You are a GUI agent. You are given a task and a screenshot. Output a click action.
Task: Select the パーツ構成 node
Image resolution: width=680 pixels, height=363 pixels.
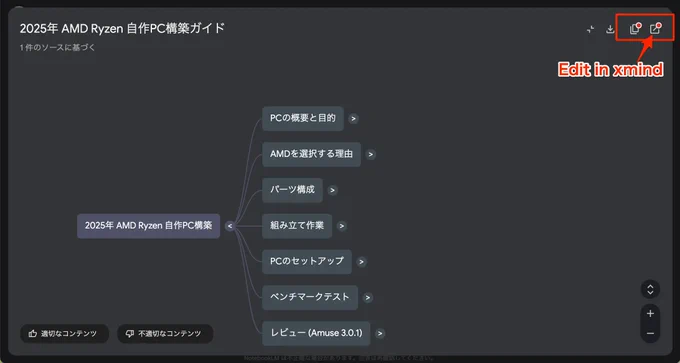(x=292, y=190)
